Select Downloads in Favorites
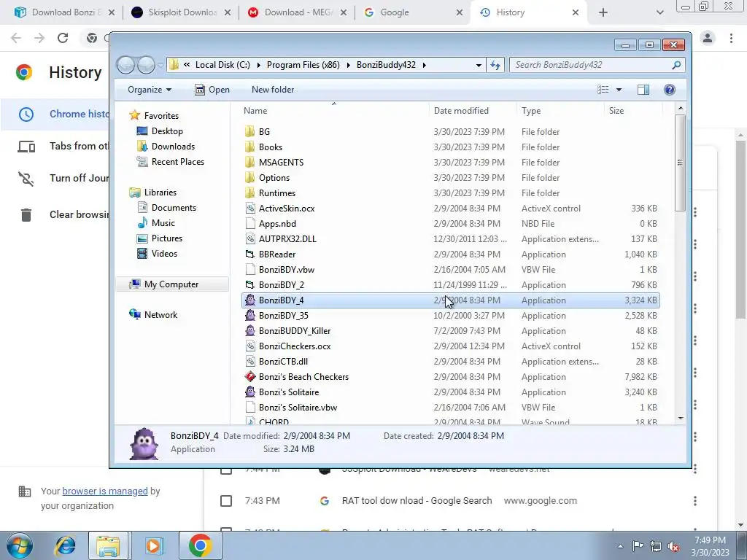The width and height of the screenshot is (747, 560). 173,146
